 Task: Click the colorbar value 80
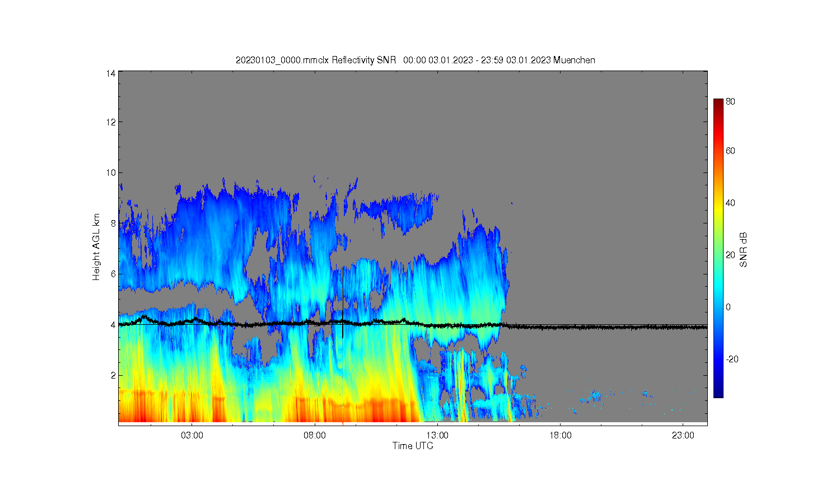point(730,102)
